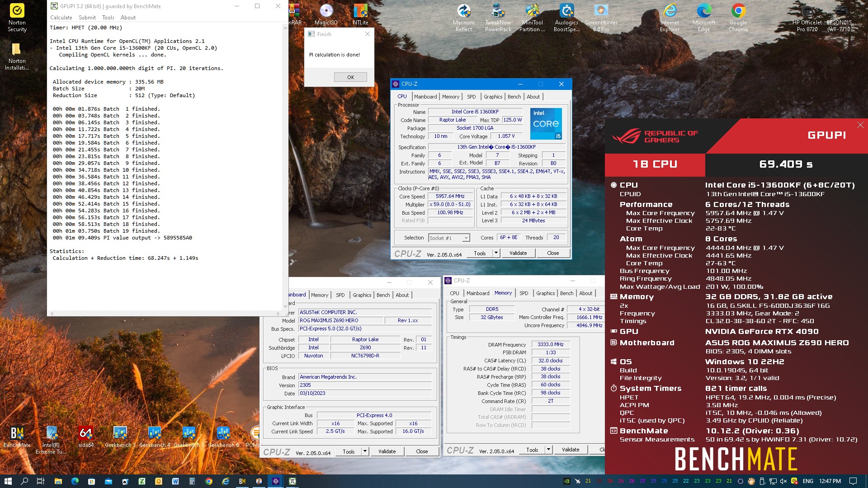
Task: Click CPU-Z icon in taskbar
Action: [276, 481]
